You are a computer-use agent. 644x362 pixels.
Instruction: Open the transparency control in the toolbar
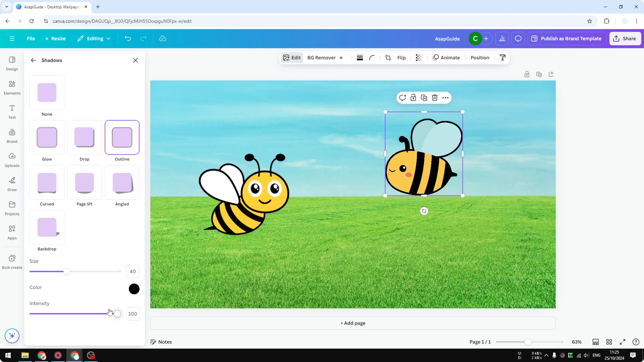click(x=419, y=58)
